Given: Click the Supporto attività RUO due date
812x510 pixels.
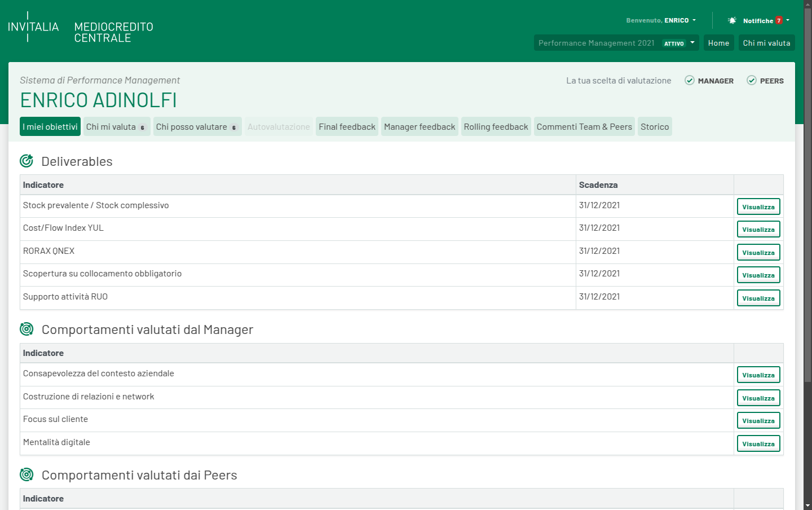Looking at the screenshot, I should pyautogui.click(x=599, y=297).
